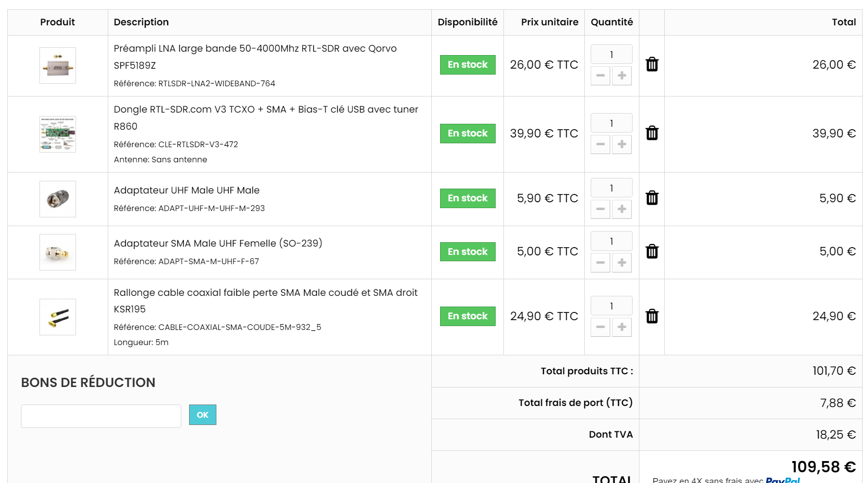
Task: Click the unit price 5,00 € TTC
Action: point(547,251)
